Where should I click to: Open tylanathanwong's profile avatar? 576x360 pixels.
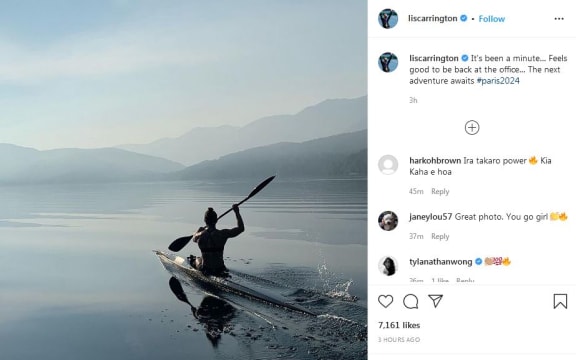(x=388, y=266)
